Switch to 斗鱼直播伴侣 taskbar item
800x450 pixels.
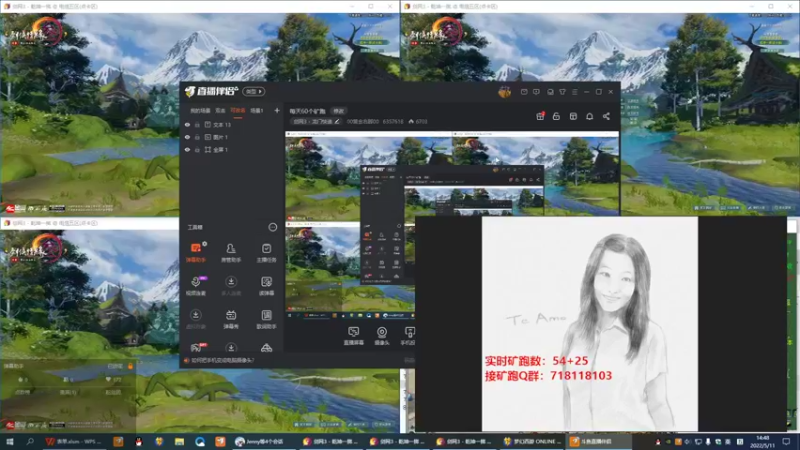pos(597,441)
